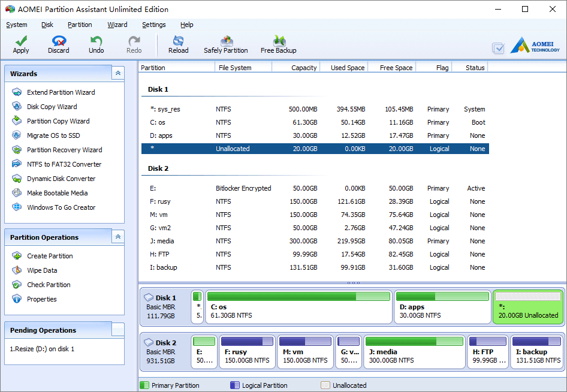Screen dimensions: 567x392
Task: Select the J: media block in disk map
Action: point(414,351)
